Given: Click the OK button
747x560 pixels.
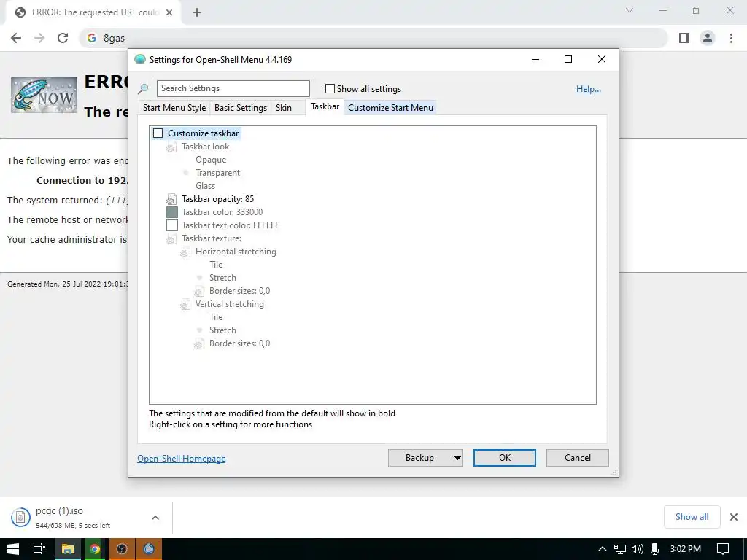Looking at the screenshot, I should tap(505, 458).
